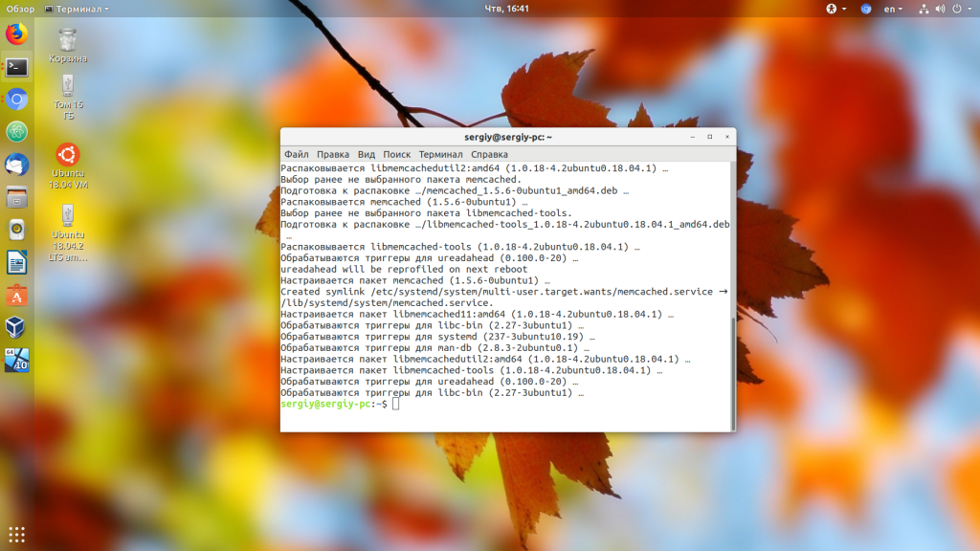The image size is (980, 551).
Task: Open Chromium browser in the dock
Action: point(17,99)
